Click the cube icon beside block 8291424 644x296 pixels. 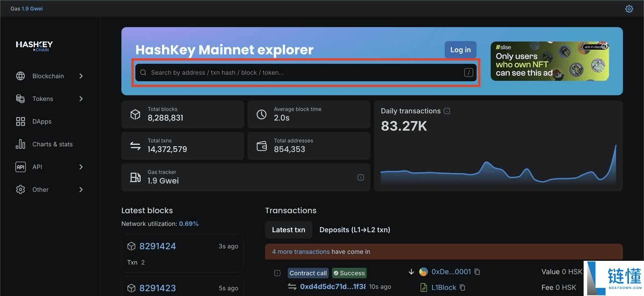click(131, 246)
